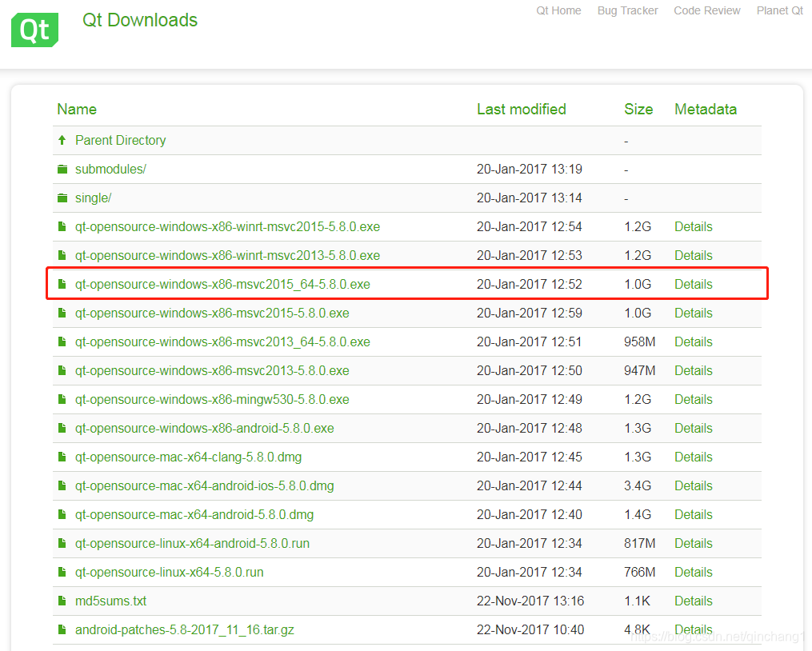Click file icon for x86-msvc2013-5.8.0.exe
This screenshot has height=651, width=812.
tap(62, 370)
